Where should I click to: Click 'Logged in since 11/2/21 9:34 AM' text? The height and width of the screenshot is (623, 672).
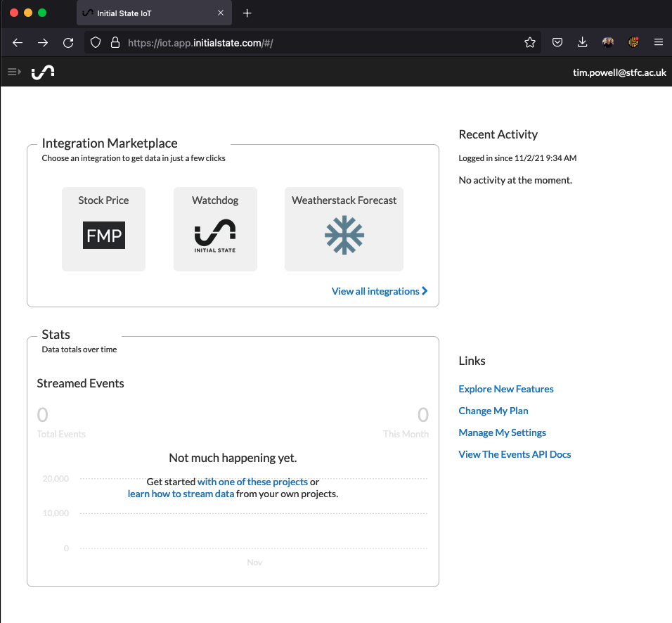click(517, 158)
